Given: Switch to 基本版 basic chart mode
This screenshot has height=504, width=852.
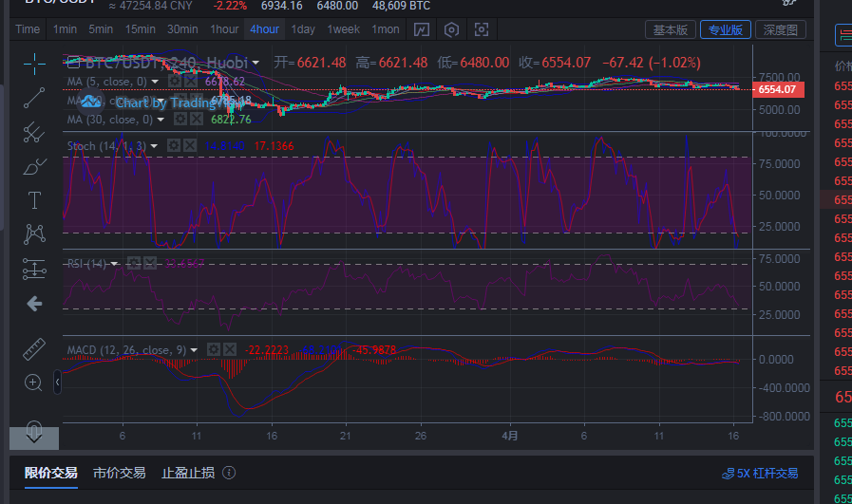Looking at the screenshot, I should click(x=671, y=29).
